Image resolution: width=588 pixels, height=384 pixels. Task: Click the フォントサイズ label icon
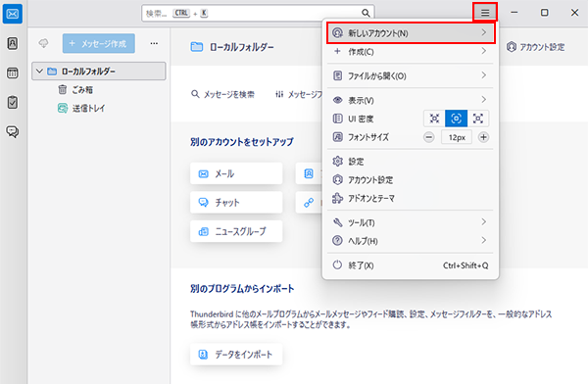tap(337, 137)
